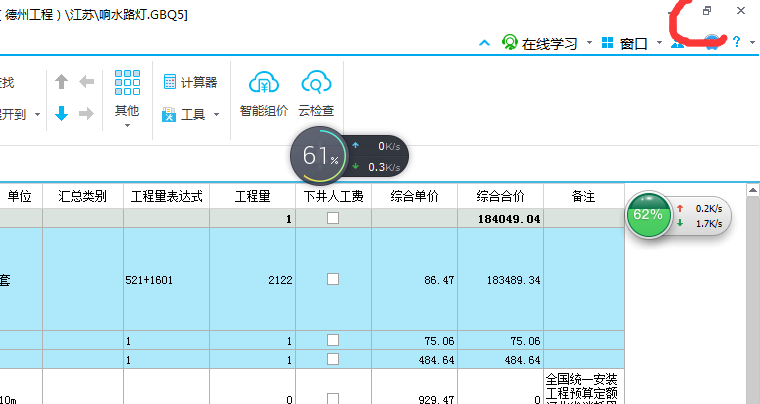This screenshot has width=760, height=404.
Task: Expand the 工具 dropdown arrow
Action: 216,115
